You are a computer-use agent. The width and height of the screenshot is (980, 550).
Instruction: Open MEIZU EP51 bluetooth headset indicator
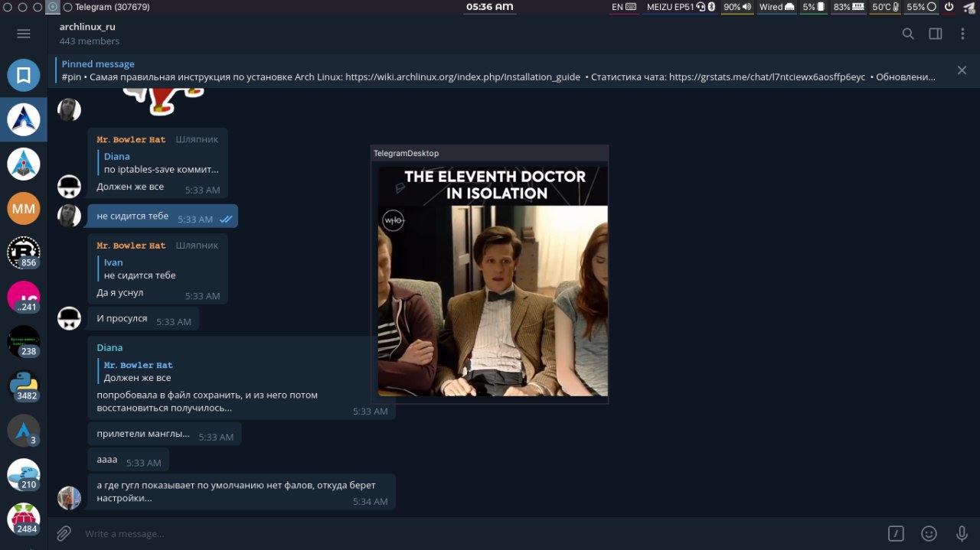tap(681, 7)
